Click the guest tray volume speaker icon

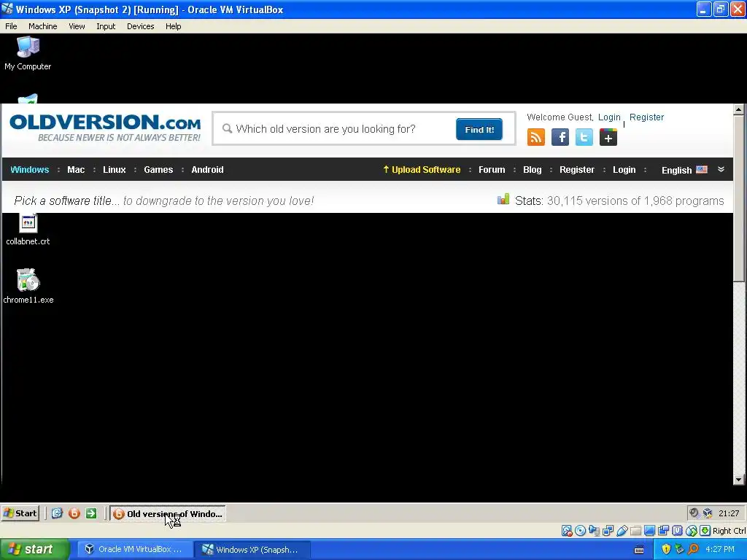pos(694,513)
